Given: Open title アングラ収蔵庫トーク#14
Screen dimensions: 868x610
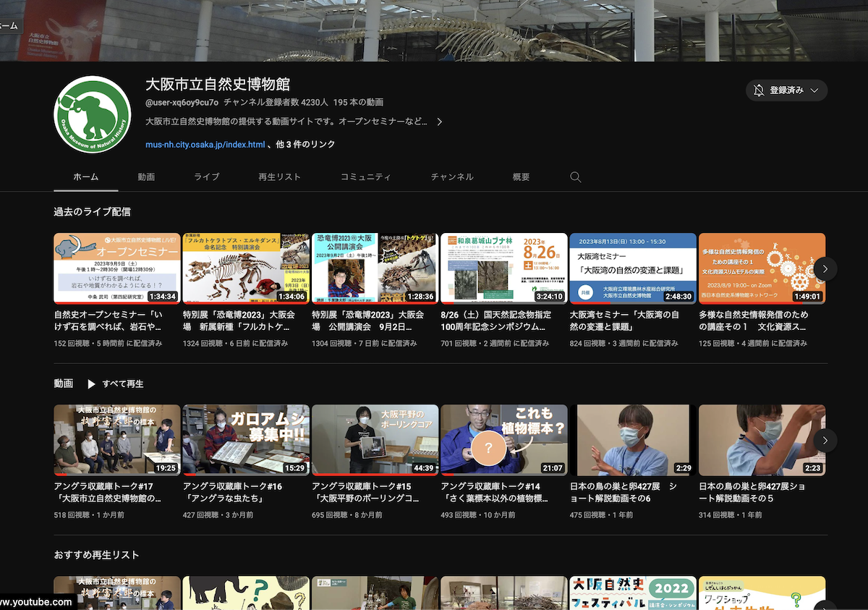Looking at the screenshot, I should click(495, 493).
